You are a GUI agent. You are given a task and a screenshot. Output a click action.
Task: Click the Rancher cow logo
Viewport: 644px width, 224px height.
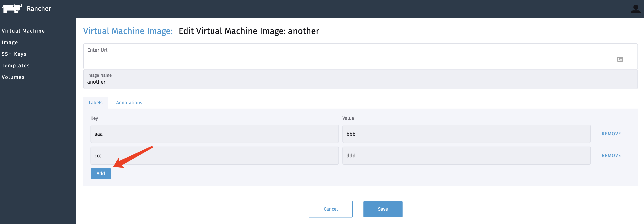(12, 9)
